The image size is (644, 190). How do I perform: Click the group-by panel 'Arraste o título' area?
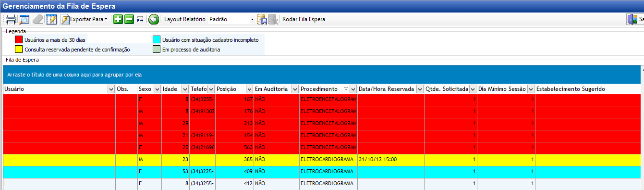coord(322,75)
